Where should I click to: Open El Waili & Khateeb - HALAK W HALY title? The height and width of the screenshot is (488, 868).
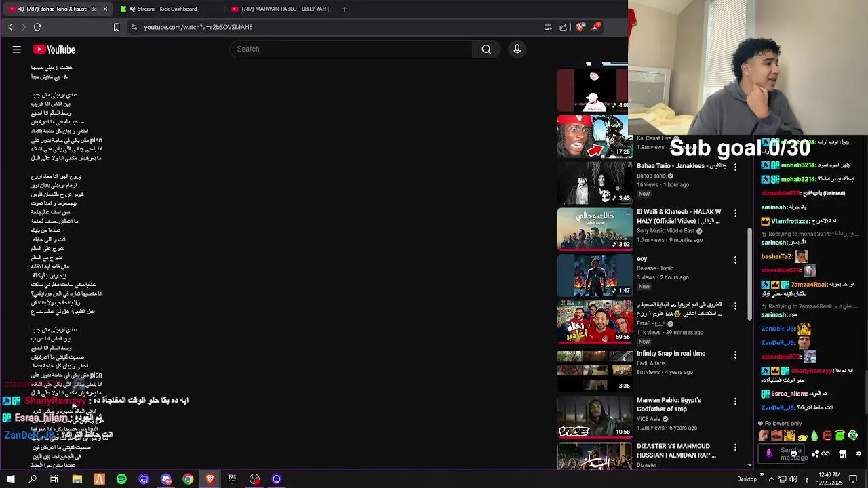click(679, 216)
